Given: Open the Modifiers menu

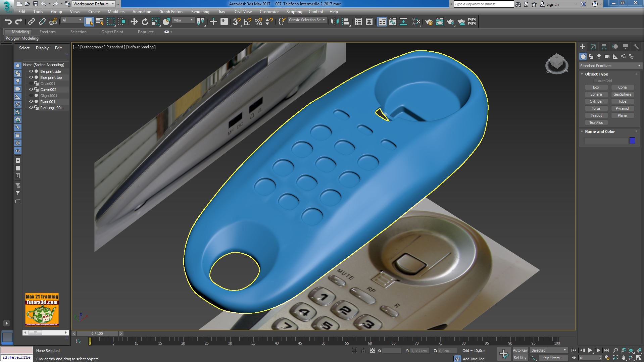Looking at the screenshot, I should click(x=116, y=11).
